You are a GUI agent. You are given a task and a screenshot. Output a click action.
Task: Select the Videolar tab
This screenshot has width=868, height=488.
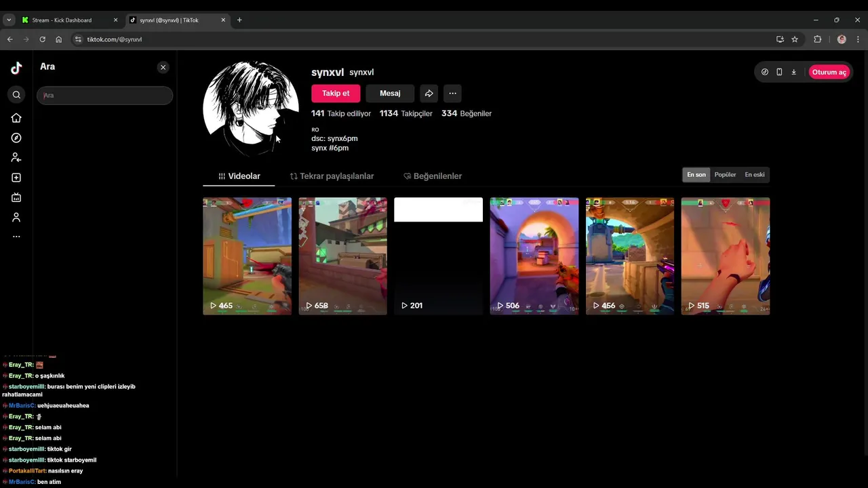pos(239,176)
